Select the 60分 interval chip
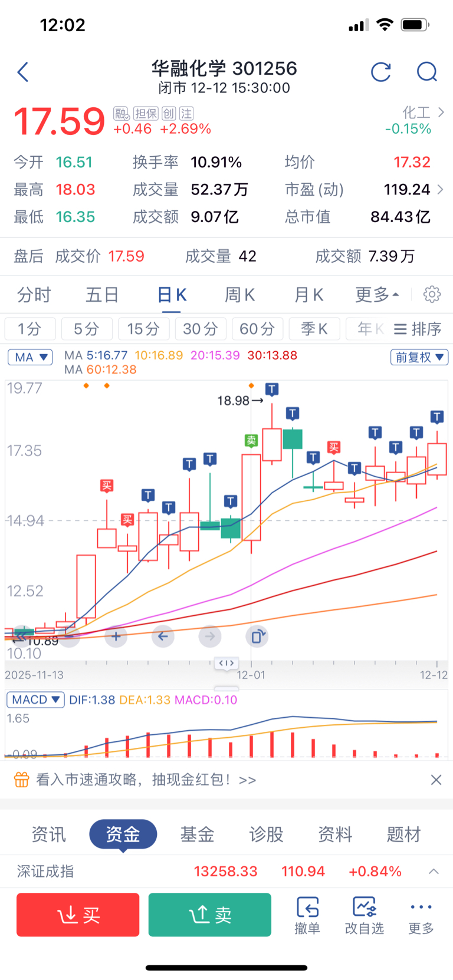453x980 pixels. click(257, 329)
